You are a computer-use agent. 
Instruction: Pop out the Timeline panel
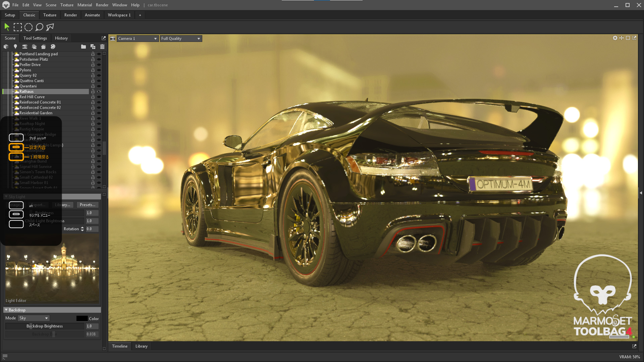point(634,346)
